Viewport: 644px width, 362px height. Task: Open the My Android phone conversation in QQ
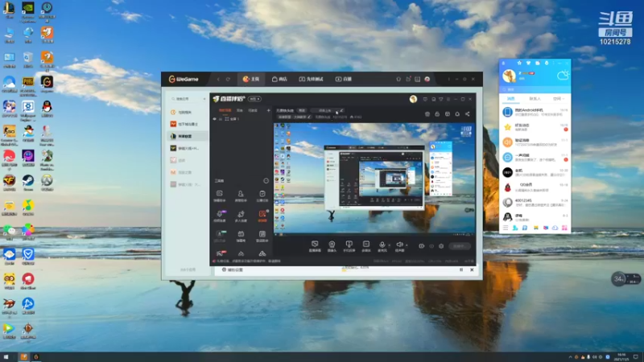point(535,112)
